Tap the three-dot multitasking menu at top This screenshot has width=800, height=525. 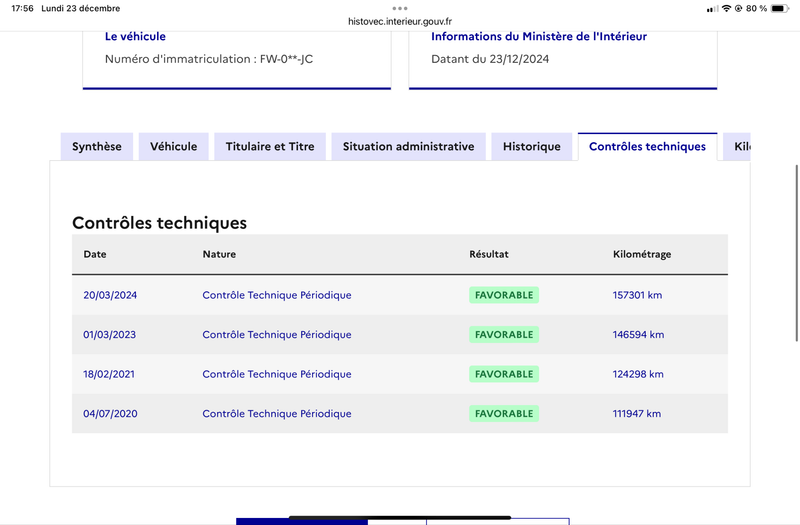tap(400, 8)
